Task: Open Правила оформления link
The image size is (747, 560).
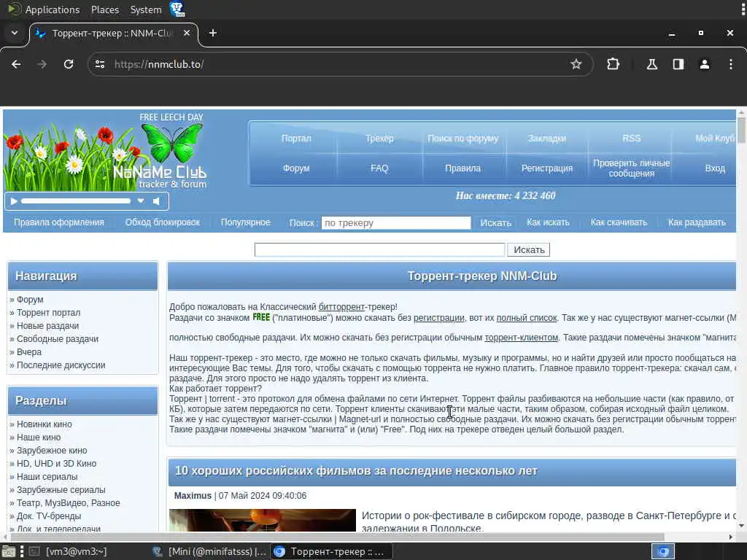Action: [x=59, y=222]
